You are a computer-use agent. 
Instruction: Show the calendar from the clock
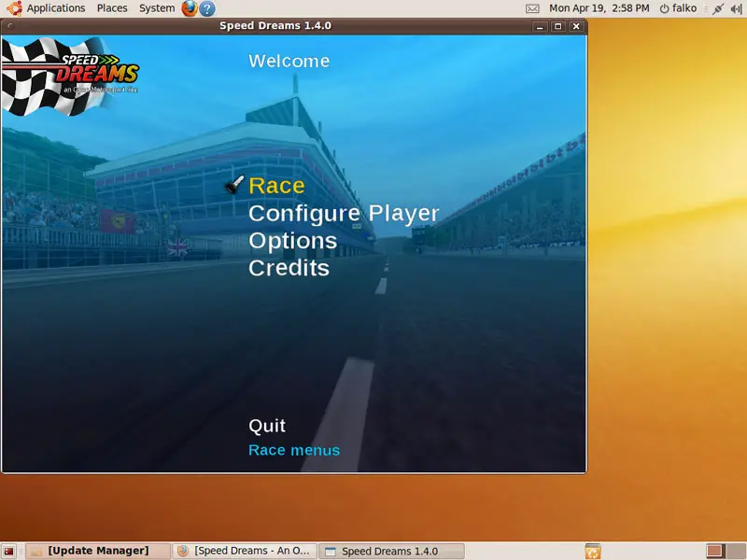(599, 8)
